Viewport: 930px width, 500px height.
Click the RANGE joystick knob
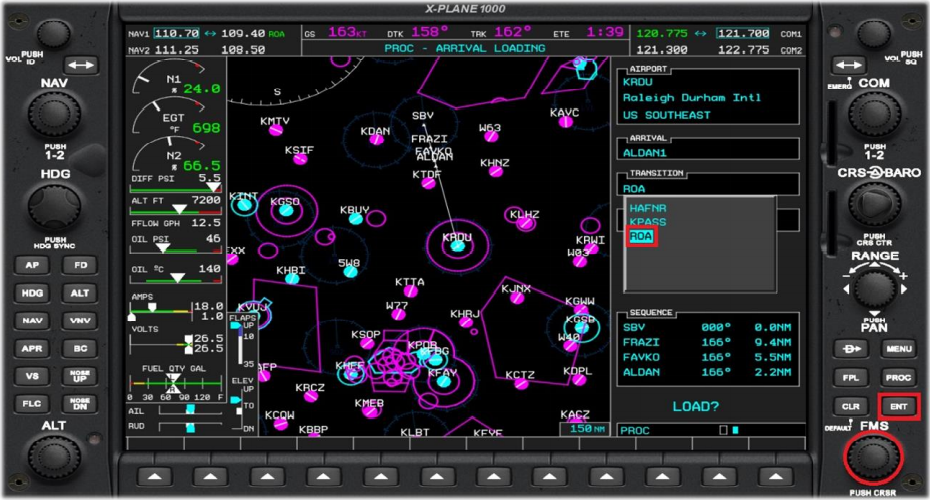pyautogui.click(x=874, y=289)
